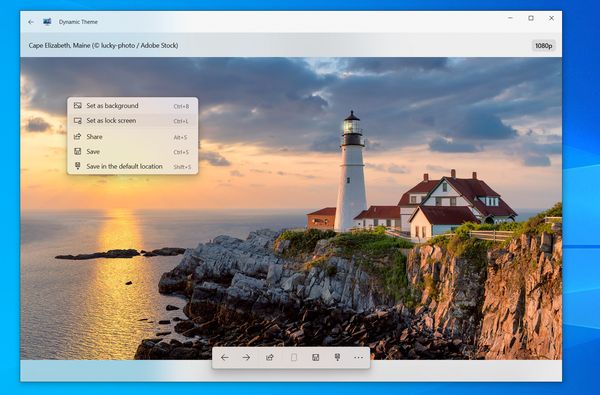Screen dimensions: 600x395
Task: Click the save disk icon in bottom toolbar
Action: [315, 357]
